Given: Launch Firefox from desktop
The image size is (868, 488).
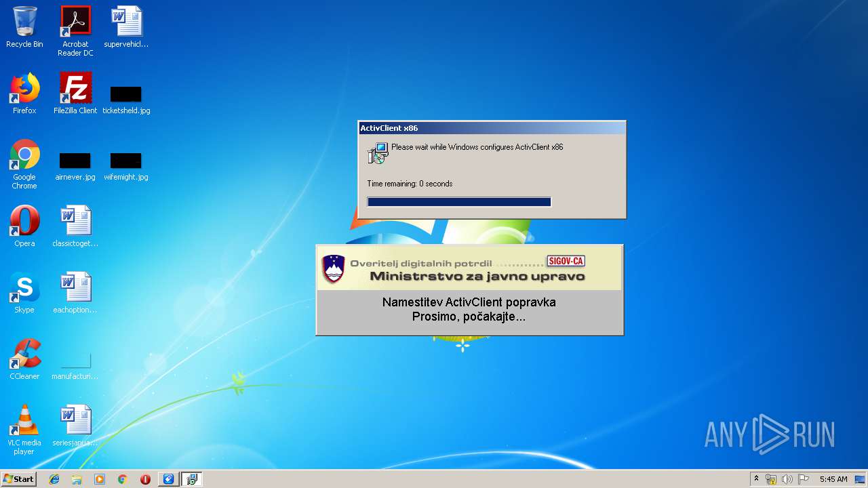Looking at the screenshot, I should [x=24, y=94].
